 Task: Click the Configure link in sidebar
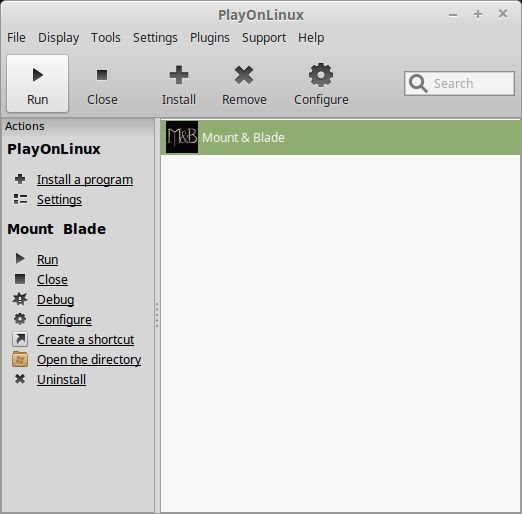coord(64,319)
